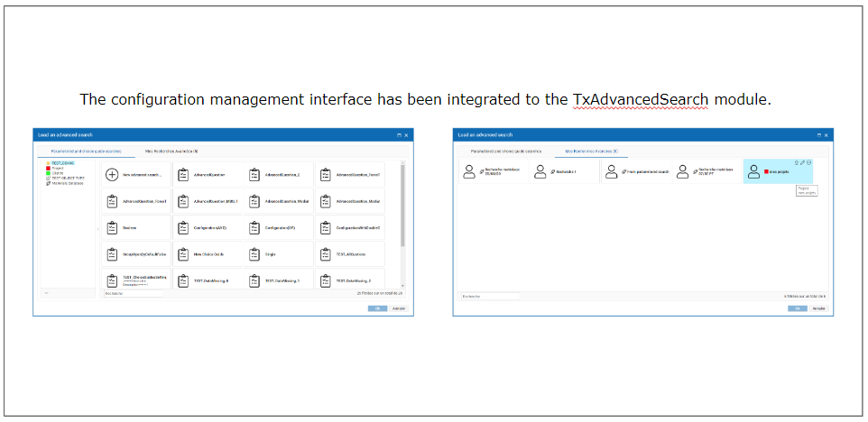Close the right Load an advanced search dialog
This screenshot has width=868, height=422.
click(826, 135)
